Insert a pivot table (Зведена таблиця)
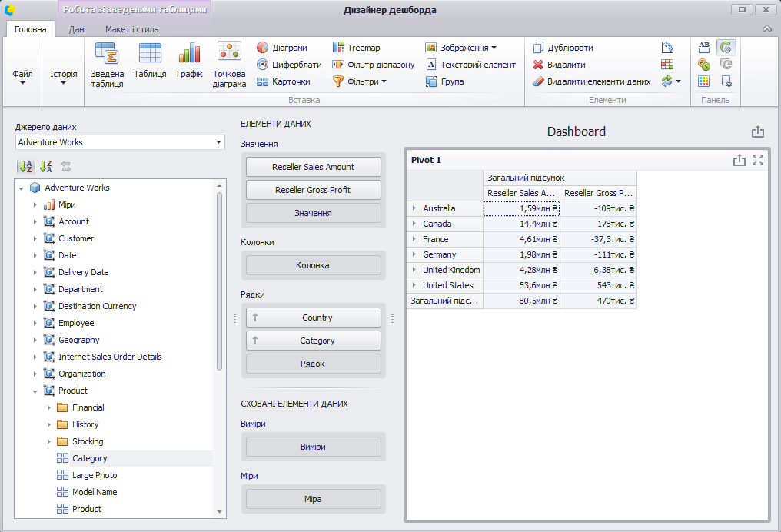Viewport: 781px width, 532px height. point(107,65)
